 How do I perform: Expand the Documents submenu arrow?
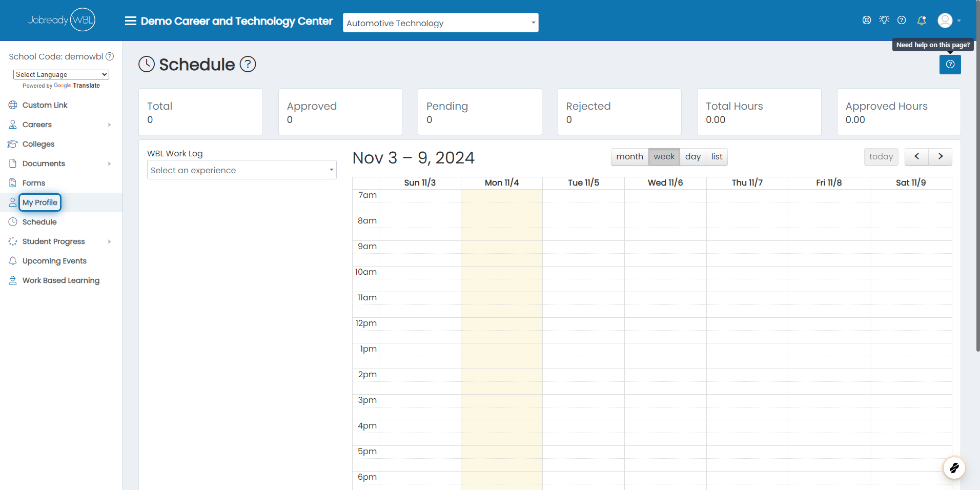[x=110, y=164]
